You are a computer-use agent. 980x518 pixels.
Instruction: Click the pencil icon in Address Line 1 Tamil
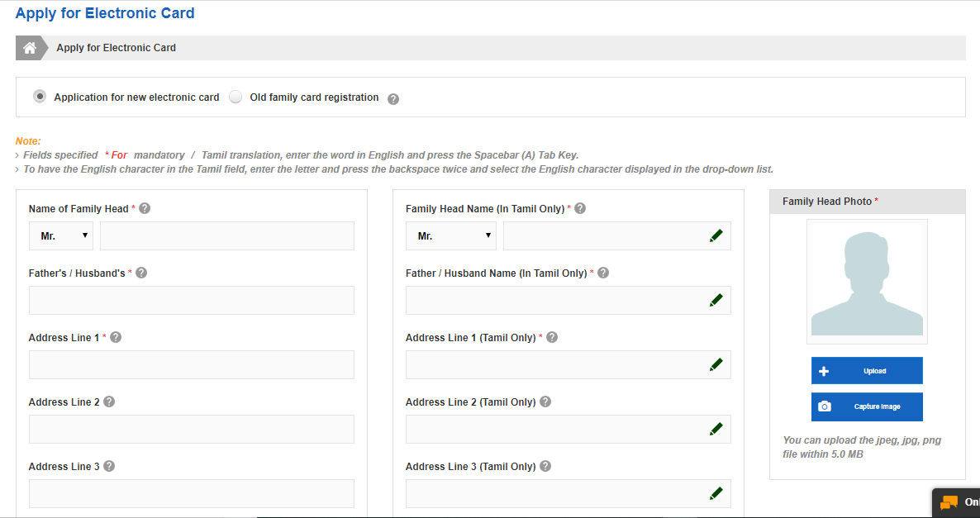(x=716, y=364)
